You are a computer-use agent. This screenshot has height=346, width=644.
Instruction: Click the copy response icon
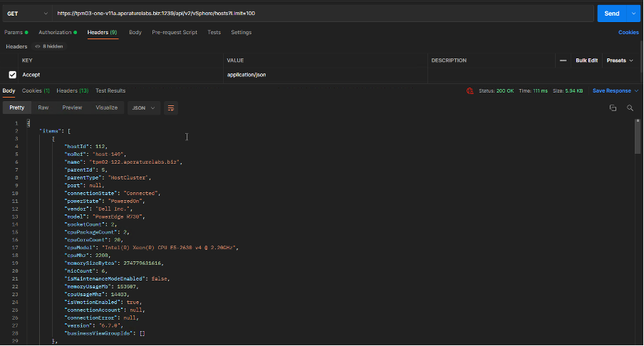613,108
